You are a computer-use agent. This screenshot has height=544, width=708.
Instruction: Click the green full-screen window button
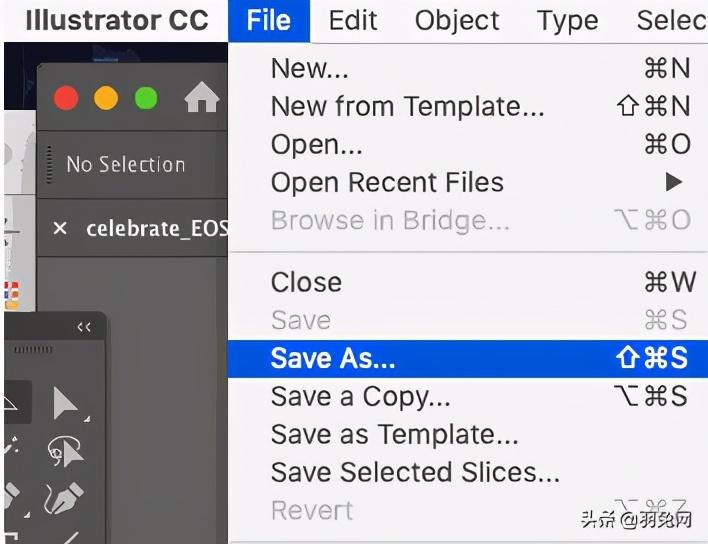[146, 99]
